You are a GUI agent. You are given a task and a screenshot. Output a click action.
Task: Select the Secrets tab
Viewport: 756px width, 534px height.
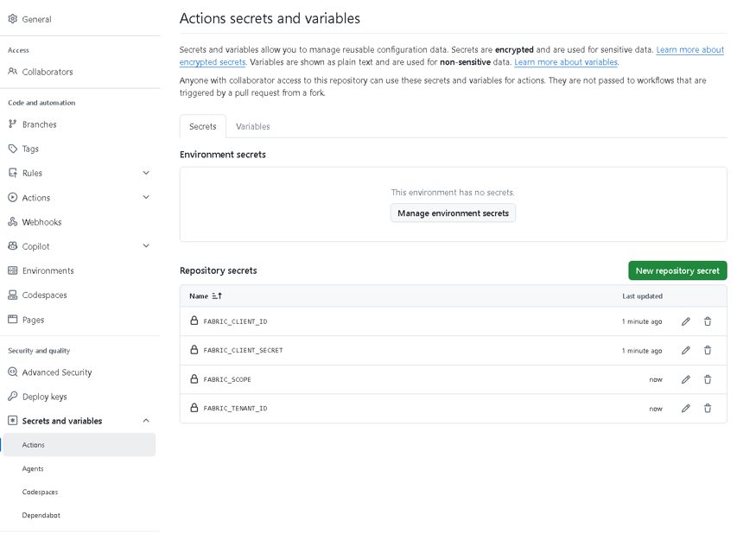(x=202, y=126)
